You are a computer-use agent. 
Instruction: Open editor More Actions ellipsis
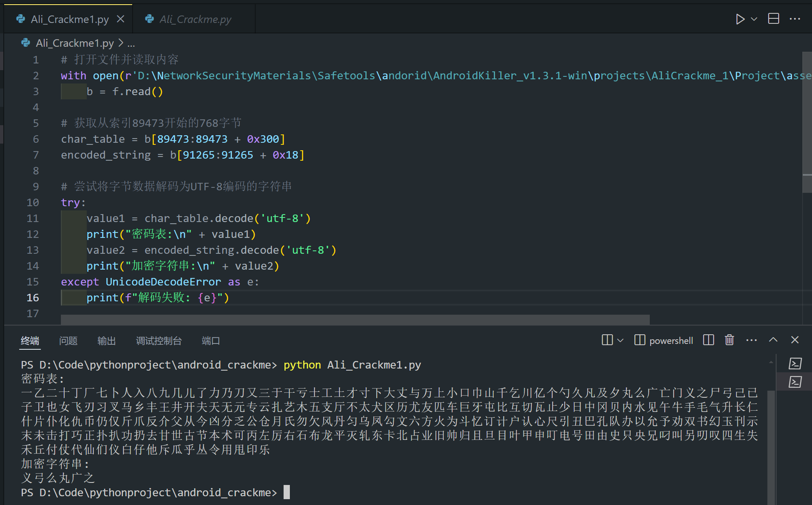click(795, 19)
